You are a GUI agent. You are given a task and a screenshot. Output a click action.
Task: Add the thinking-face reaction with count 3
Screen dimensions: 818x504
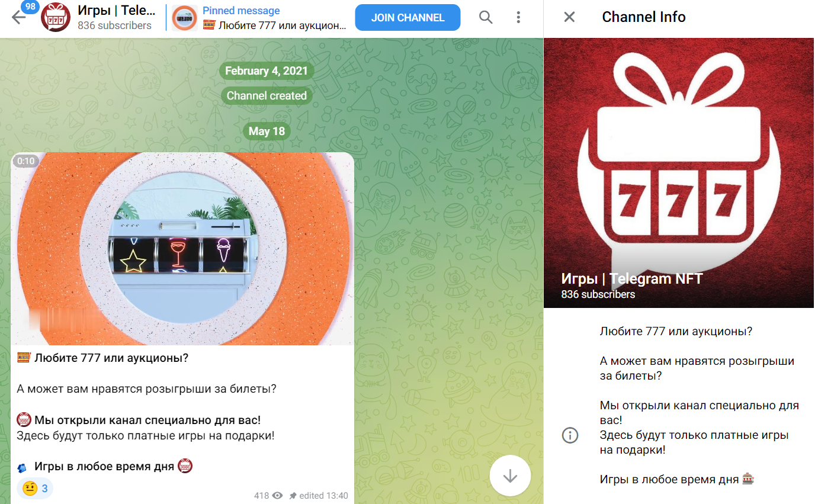click(x=35, y=489)
